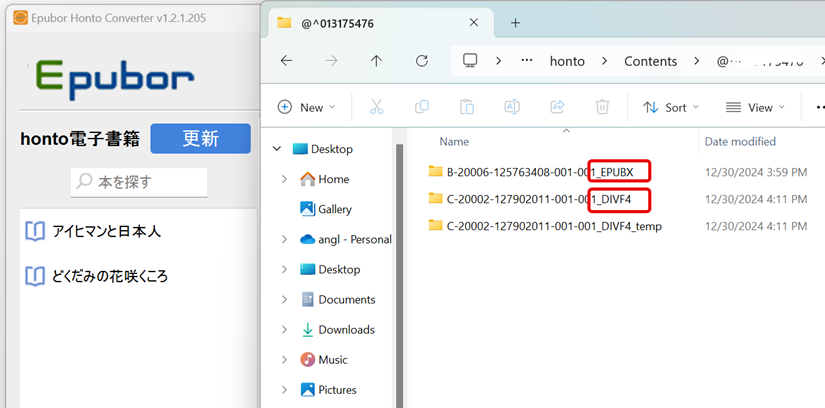Image resolution: width=825 pixels, height=408 pixels.
Task: Expand chevron between honto and Contents
Action: (x=605, y=61)
